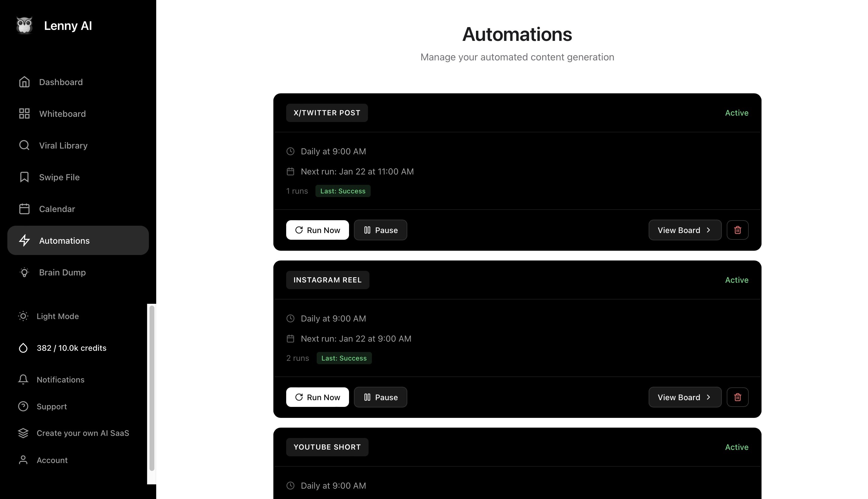Open the Calendar menu item

click(x=57, y=209)
